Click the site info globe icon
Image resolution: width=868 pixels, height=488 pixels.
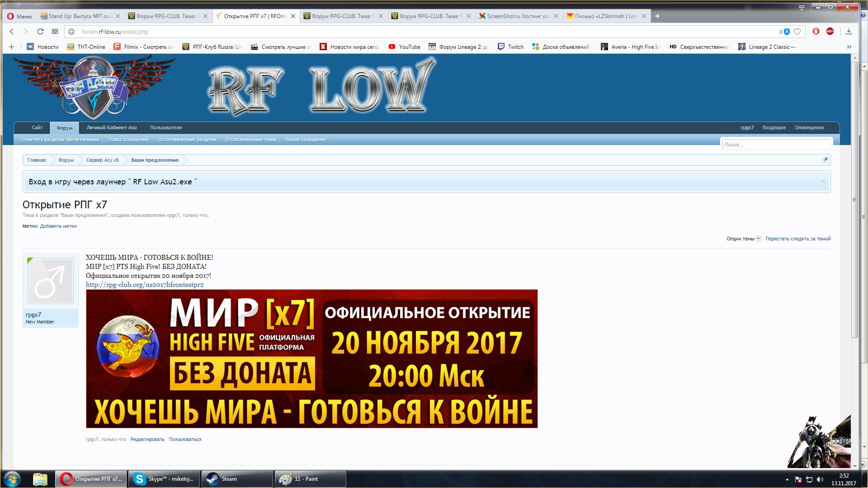click(x=71, y=32)
